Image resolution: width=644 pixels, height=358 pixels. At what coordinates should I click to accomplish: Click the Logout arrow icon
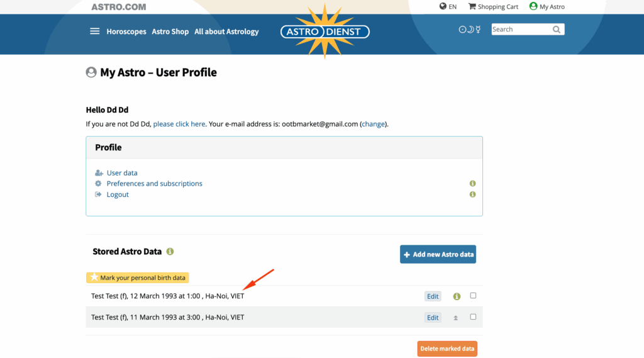pyautogui.click(x=98, y=194)
